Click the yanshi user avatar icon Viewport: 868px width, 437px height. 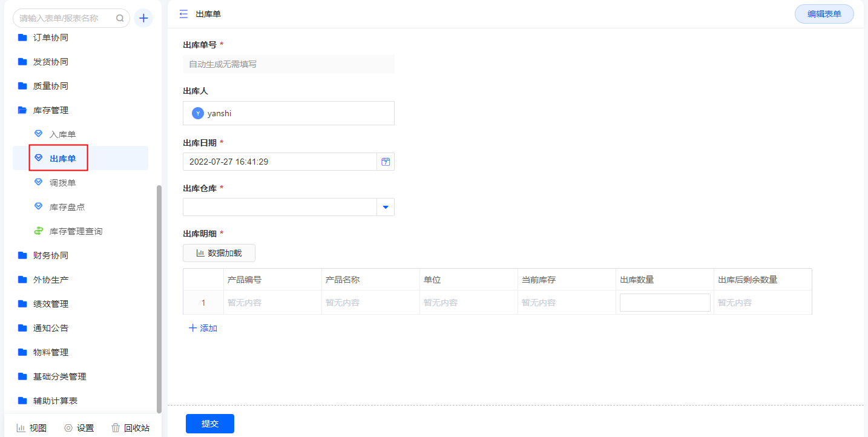tap(198, 113)
